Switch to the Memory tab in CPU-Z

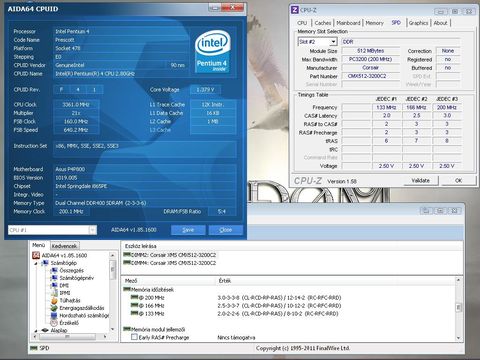click(x=375, y=23)
